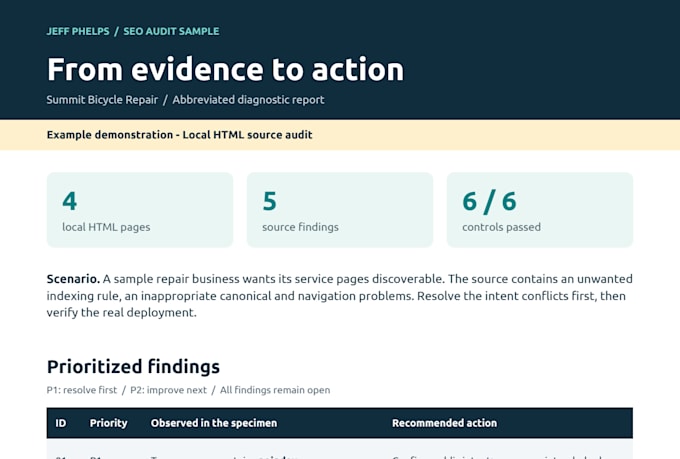The height and width of the screenshot is (459, 680).
Task: Click the 'JEFF PHELPS' breadcrumb text
Action: click(x=78, y=31)
